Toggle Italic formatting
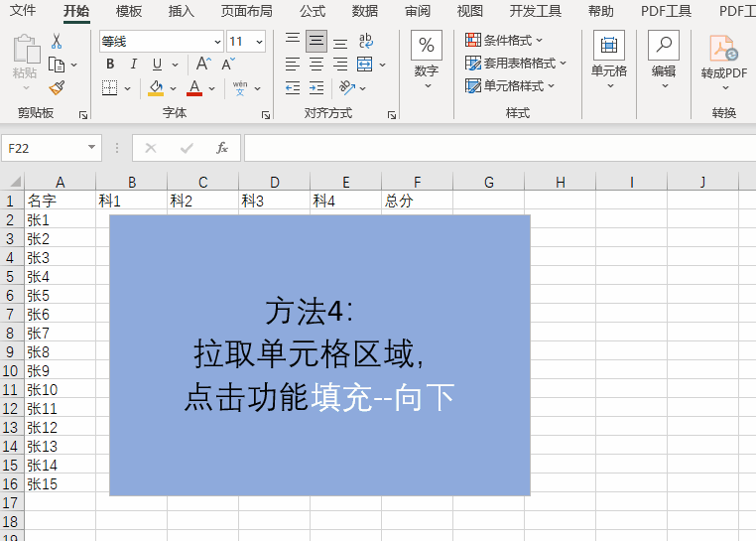This screenshot has height=541, width=756. [134, 65]
